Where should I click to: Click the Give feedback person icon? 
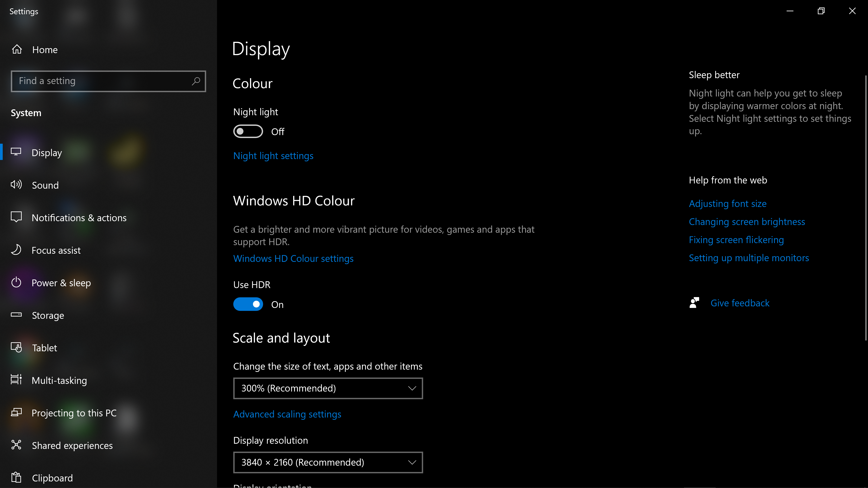click(x=694, y=303)
